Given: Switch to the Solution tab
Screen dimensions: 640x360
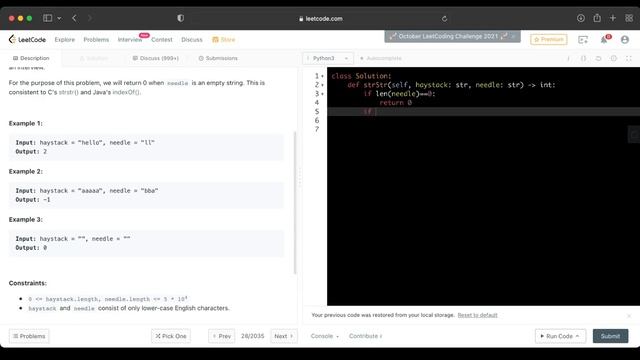Looking at the screenshot, I should [94, 58].
